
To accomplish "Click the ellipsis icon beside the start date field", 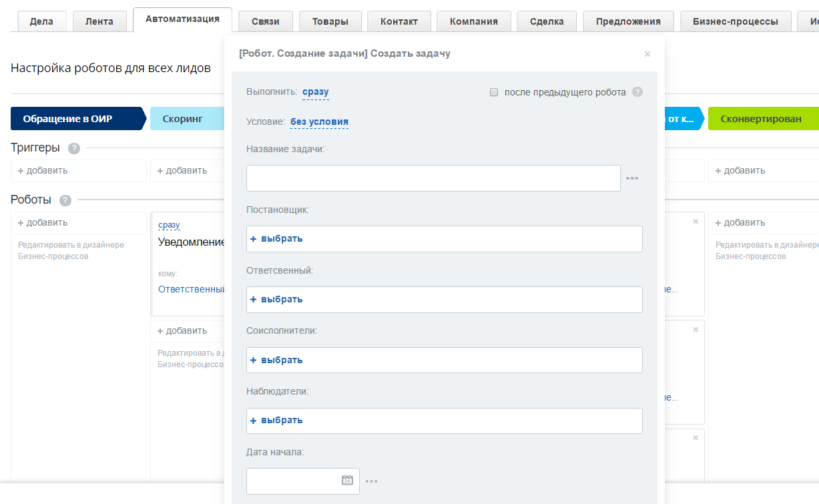I will tap(372, 481).
